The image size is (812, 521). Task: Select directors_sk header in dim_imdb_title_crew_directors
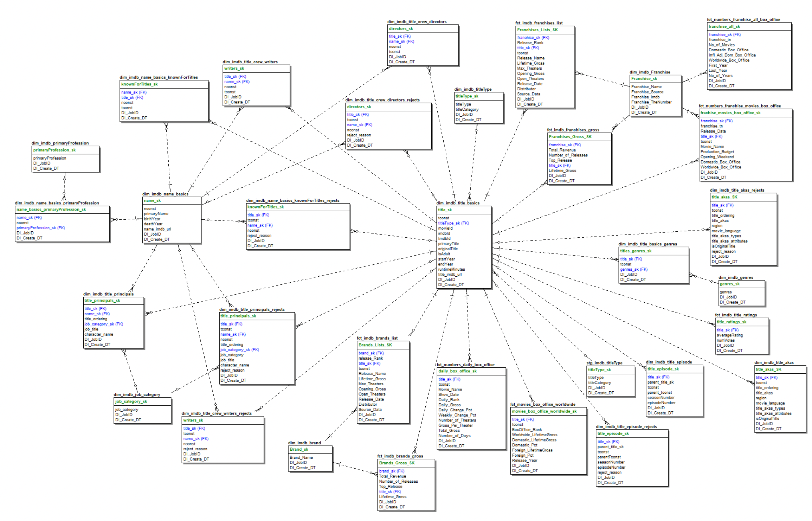coord(401,29)
